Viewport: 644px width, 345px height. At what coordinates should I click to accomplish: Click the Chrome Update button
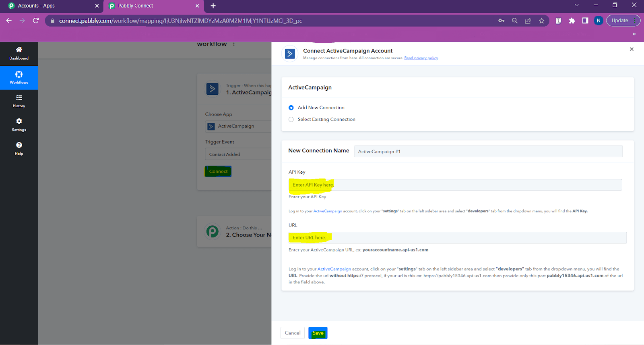623,21
